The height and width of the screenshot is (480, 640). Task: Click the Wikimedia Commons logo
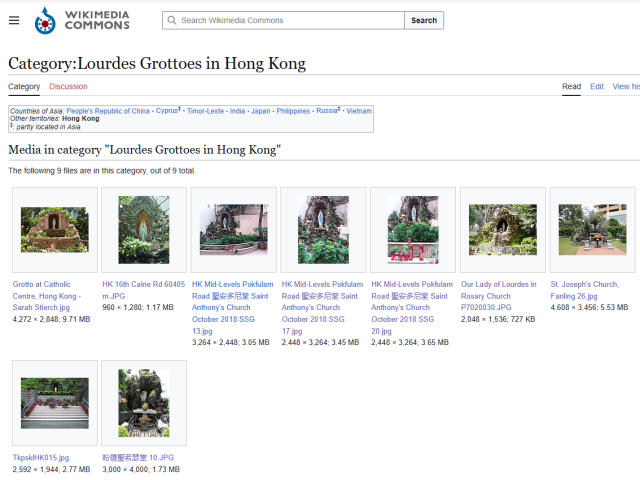pos(82,20)
